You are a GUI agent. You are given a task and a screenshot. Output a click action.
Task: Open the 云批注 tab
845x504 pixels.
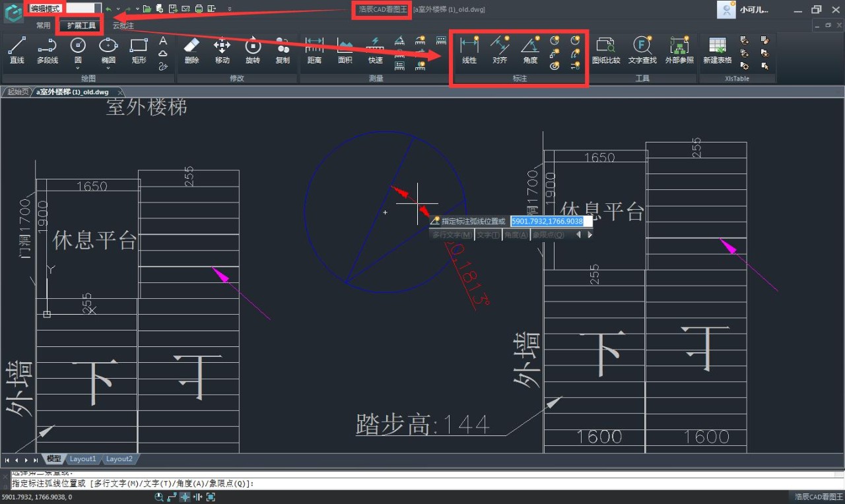[x=123, y=25]
